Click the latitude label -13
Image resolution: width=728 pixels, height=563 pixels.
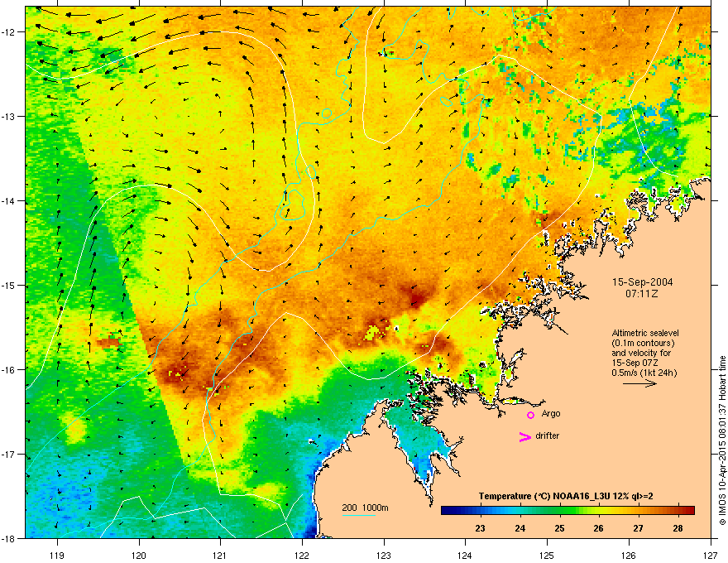(9, 116)
